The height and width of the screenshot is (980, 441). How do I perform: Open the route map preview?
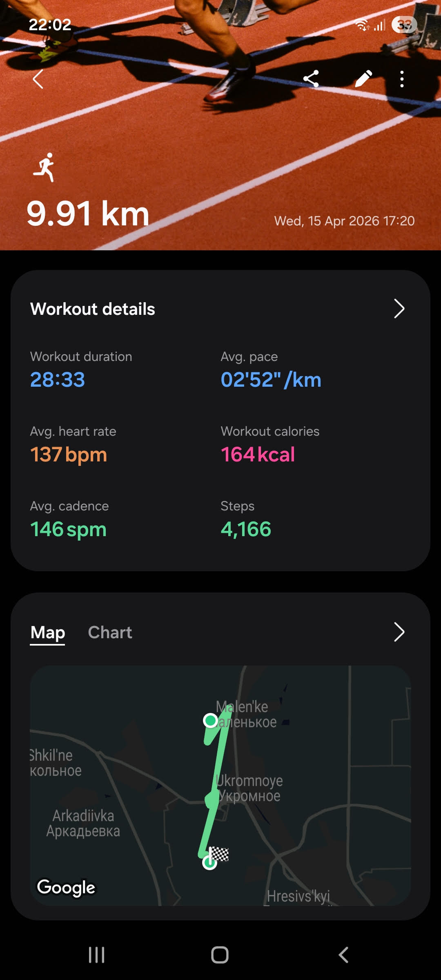click(220, 786)
